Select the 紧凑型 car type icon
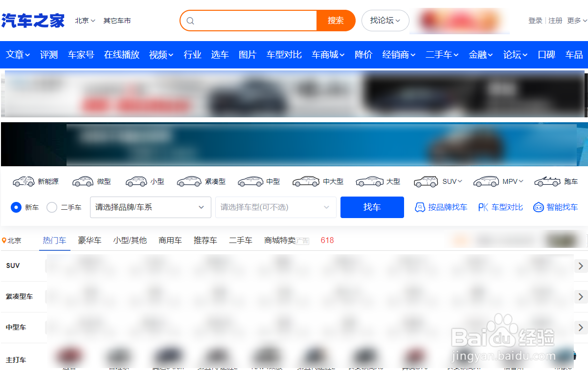This screenshot has width=588, height=376. click(x=189, y=181)
